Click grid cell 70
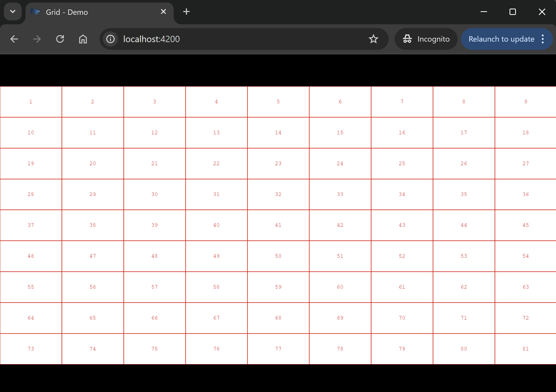This screenshot has width=556, height=392. pyautogui.click(x=402, y=318)
